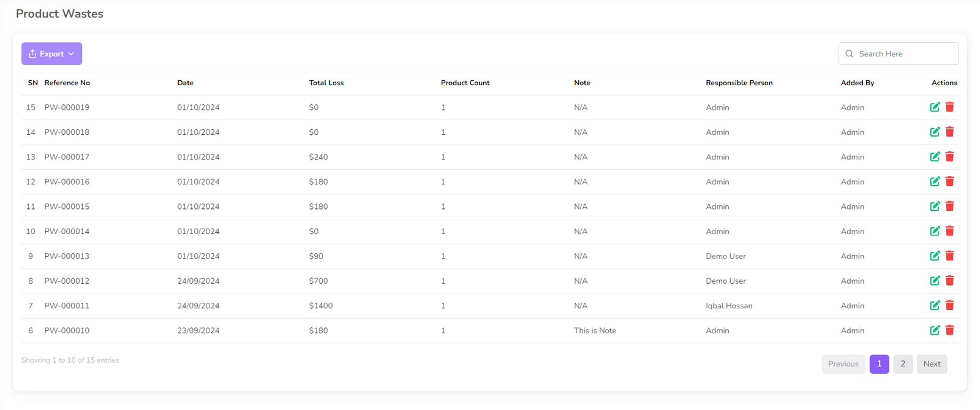Delete waste record PW-000014
This screenshot has height=410, width=980.
(x=950, y=231)
